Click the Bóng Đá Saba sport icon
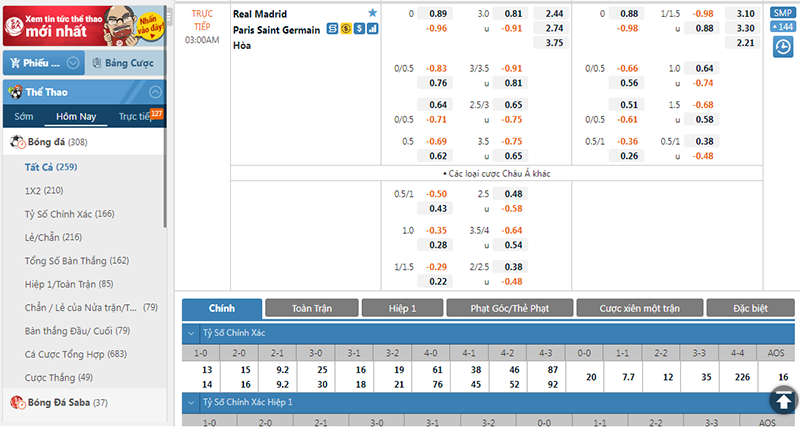Screen dimensions: 800x427 click(x=17, y=402)
